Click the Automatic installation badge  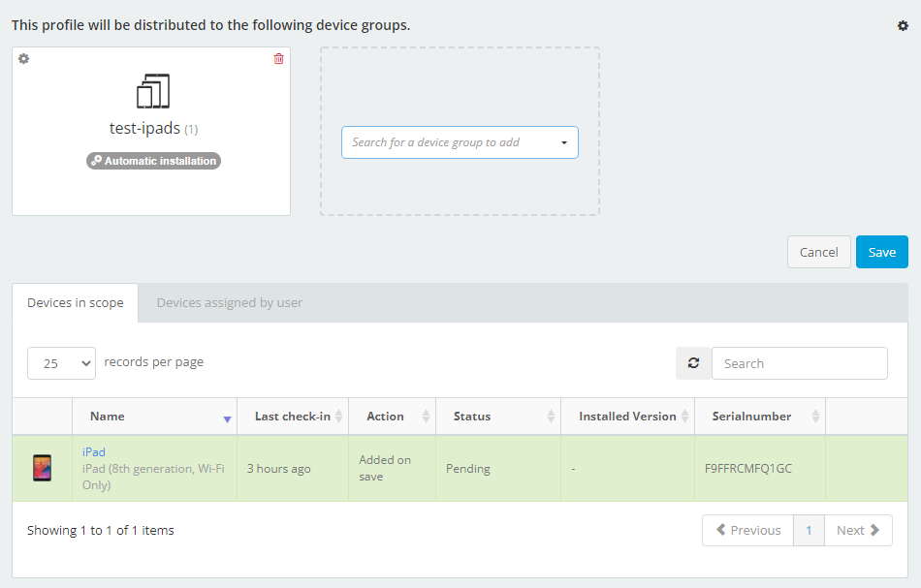152,161
